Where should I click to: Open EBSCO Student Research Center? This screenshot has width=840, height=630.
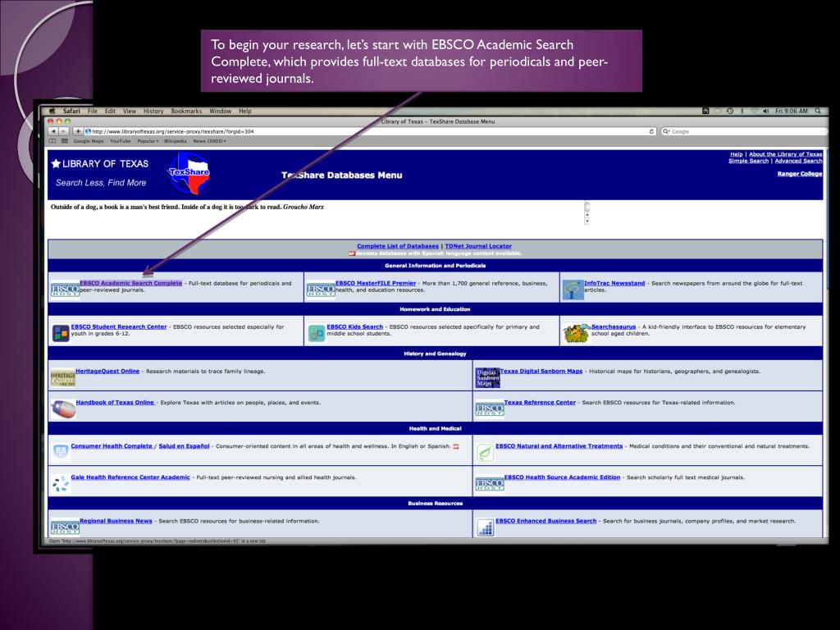tap(119, 326)
